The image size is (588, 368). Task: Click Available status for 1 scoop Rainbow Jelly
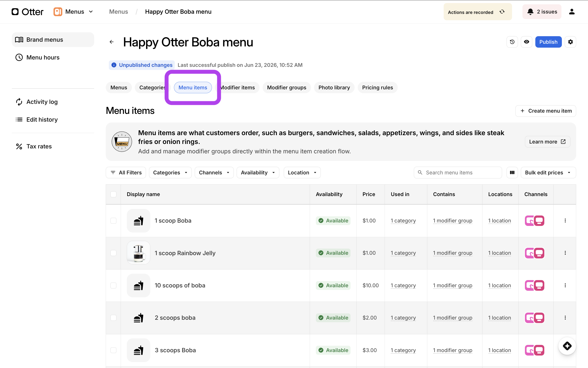(x=333, y=253)
